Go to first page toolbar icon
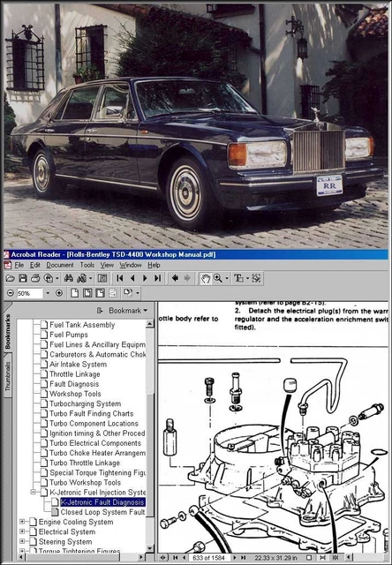 119,278
